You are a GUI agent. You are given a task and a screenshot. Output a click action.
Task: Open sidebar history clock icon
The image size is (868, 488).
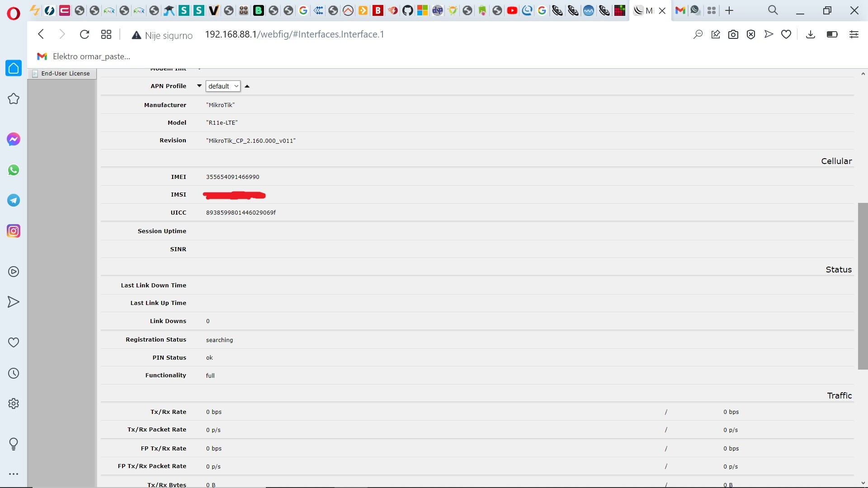14,373
